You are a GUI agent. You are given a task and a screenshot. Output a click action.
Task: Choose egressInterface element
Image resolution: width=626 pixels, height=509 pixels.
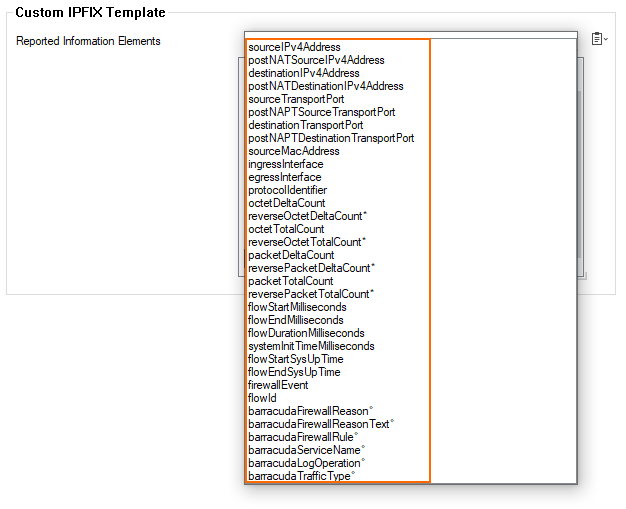click(x=285, y=177)
